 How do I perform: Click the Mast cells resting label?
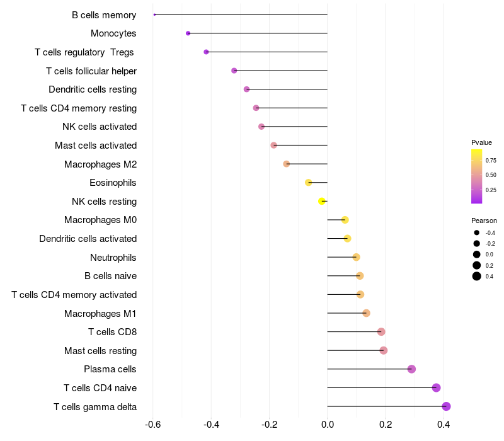point(100,350)
